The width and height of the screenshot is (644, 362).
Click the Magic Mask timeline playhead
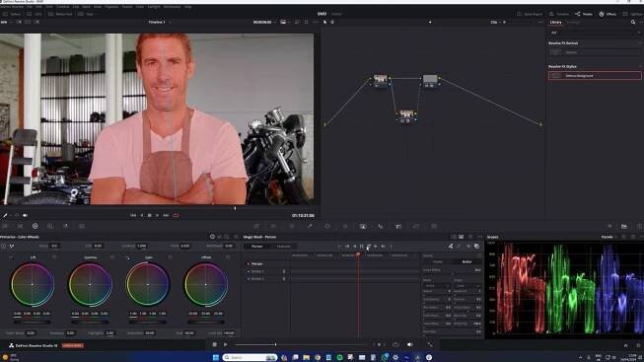(x=358, y=255)
